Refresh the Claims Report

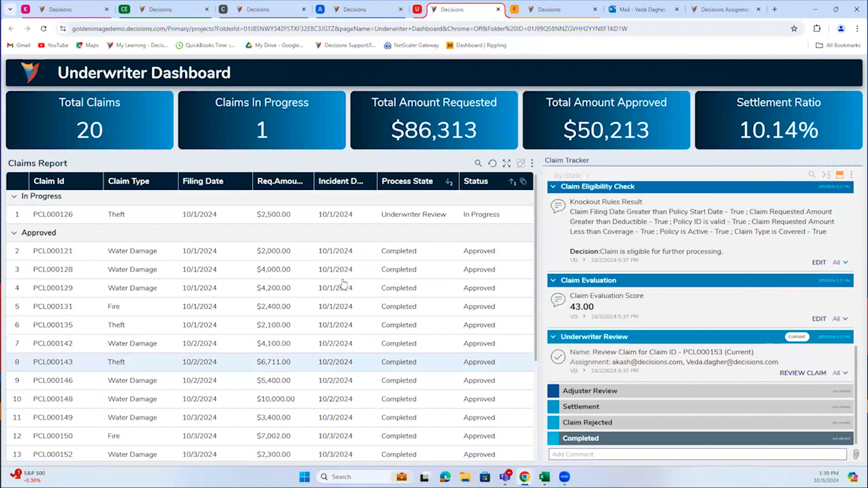[492, 163]
